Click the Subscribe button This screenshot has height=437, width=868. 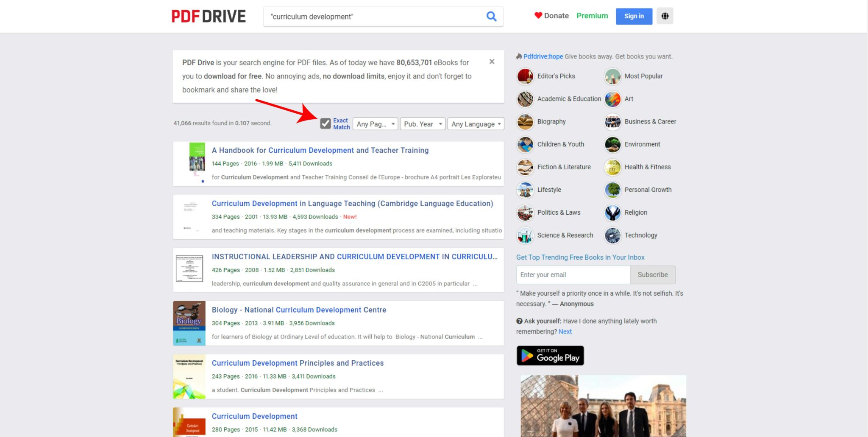(x=652, y=275)
